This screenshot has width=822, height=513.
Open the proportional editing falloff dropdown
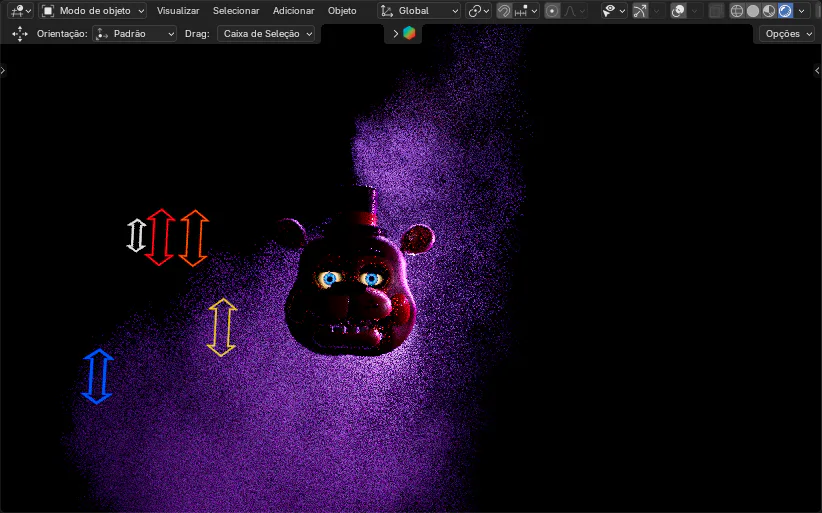575,10
